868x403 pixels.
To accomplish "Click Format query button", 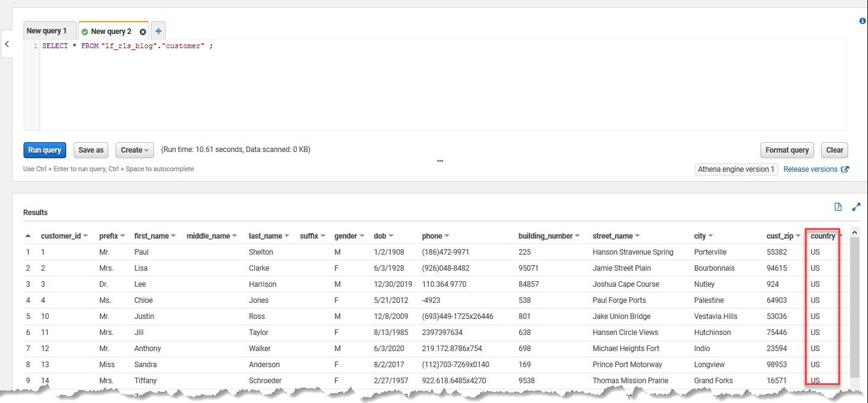I will [x=787, y=150].
